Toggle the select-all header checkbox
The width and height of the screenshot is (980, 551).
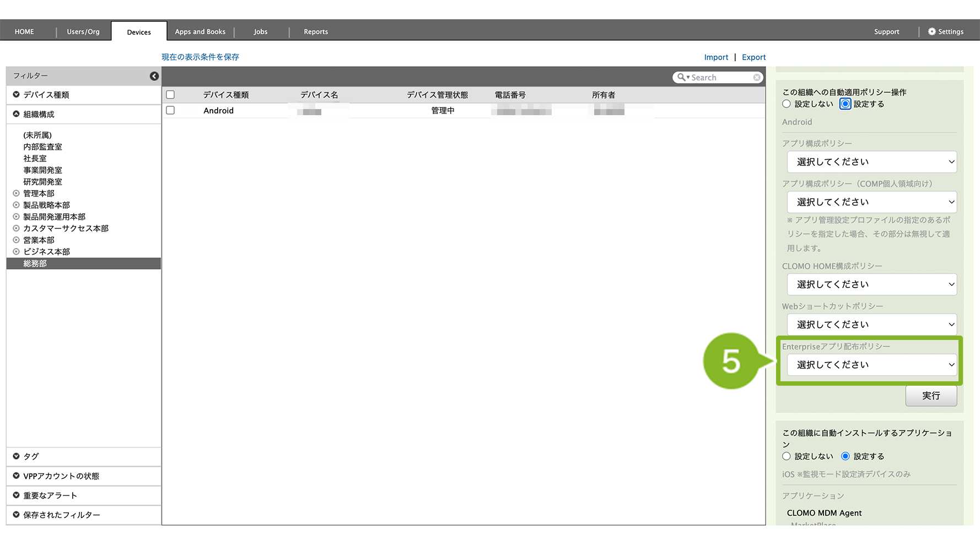(x=170, y=95)
